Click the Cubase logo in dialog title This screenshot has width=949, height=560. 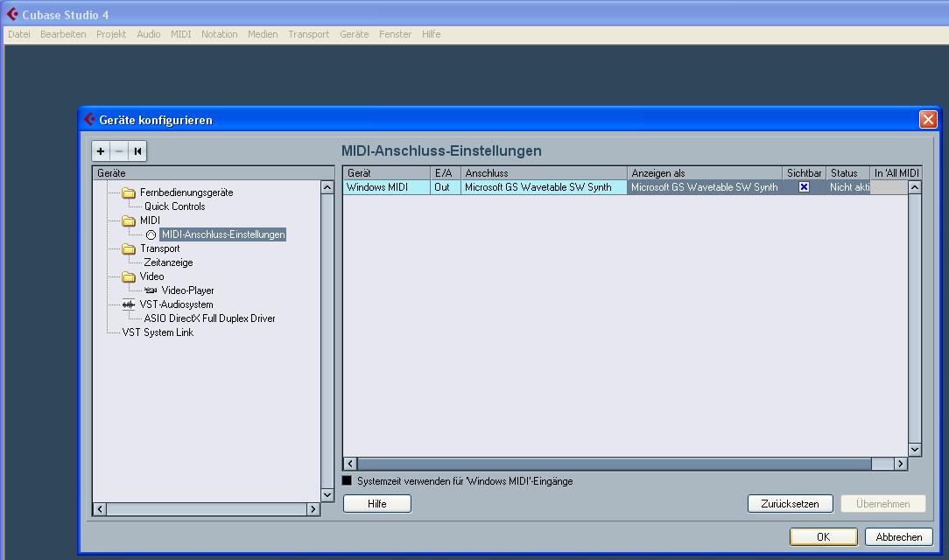(x=89, y=119)
